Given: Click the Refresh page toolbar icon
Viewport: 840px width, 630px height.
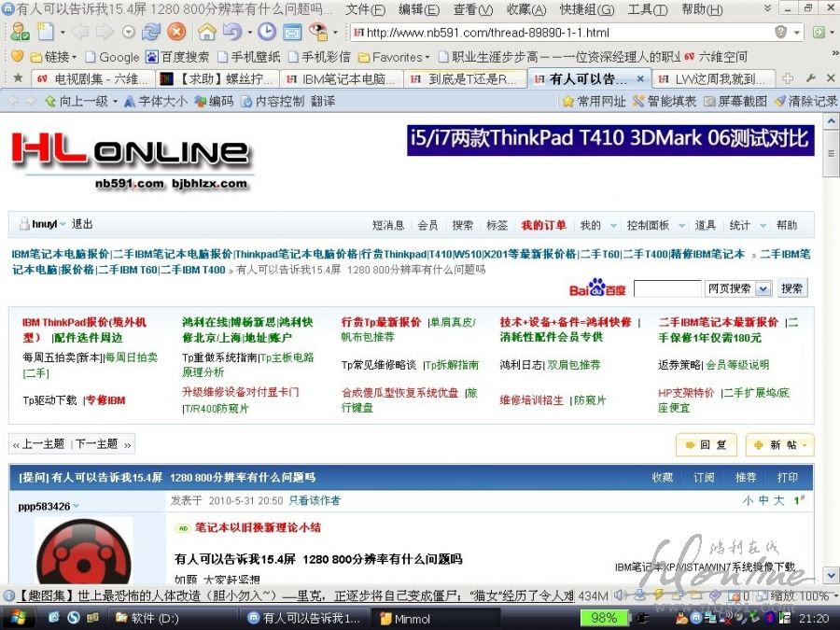Looking at the screenshot, I should pos(151,32).
